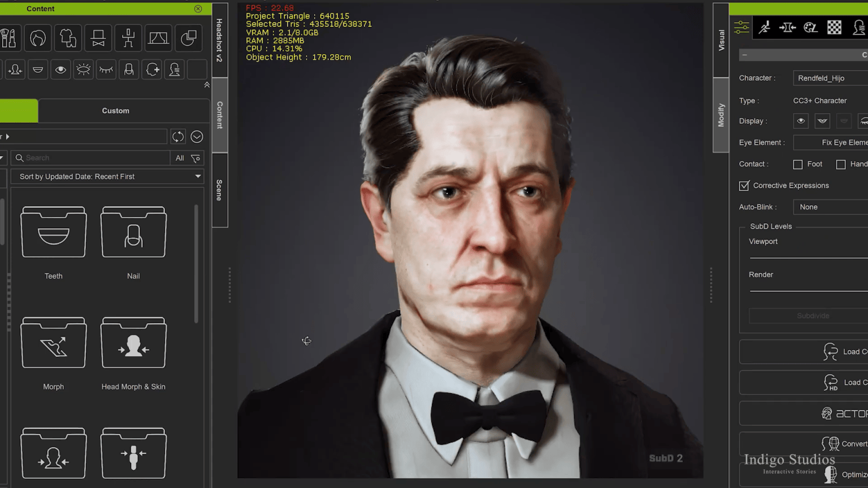Click the disabled Subdivide button
The height and width of the screenshot is (488, 868).
pos(809,316)
